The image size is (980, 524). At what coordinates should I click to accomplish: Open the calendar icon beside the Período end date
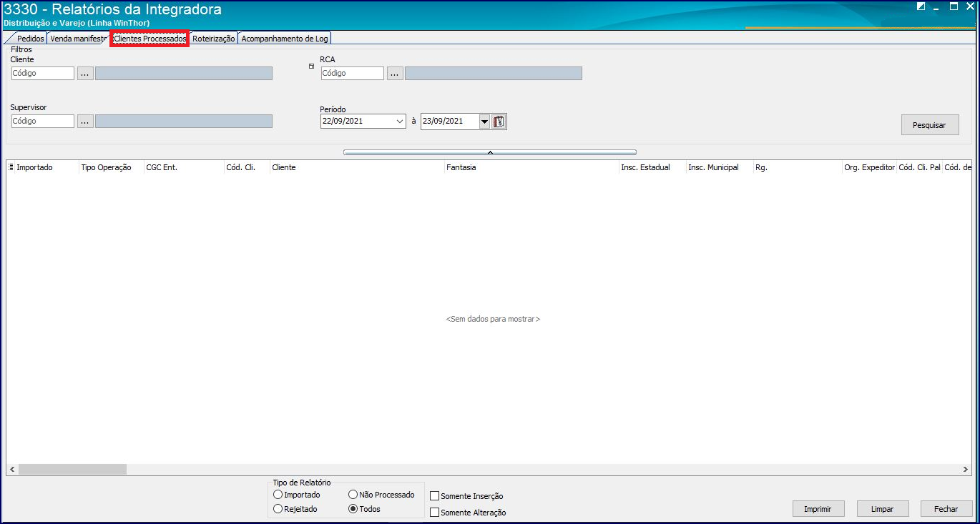[499, 122]
